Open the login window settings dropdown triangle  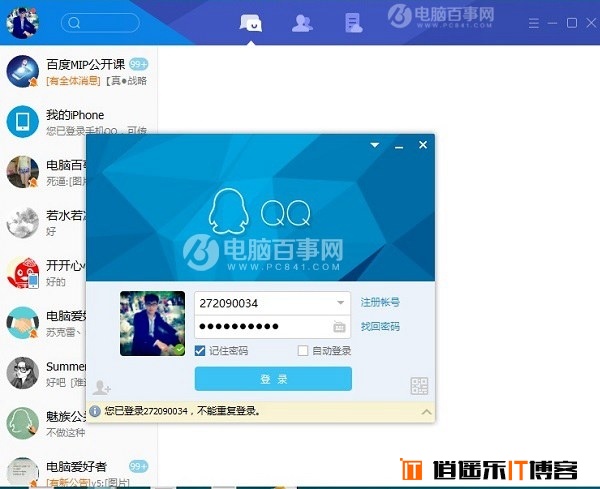(375, 145)
